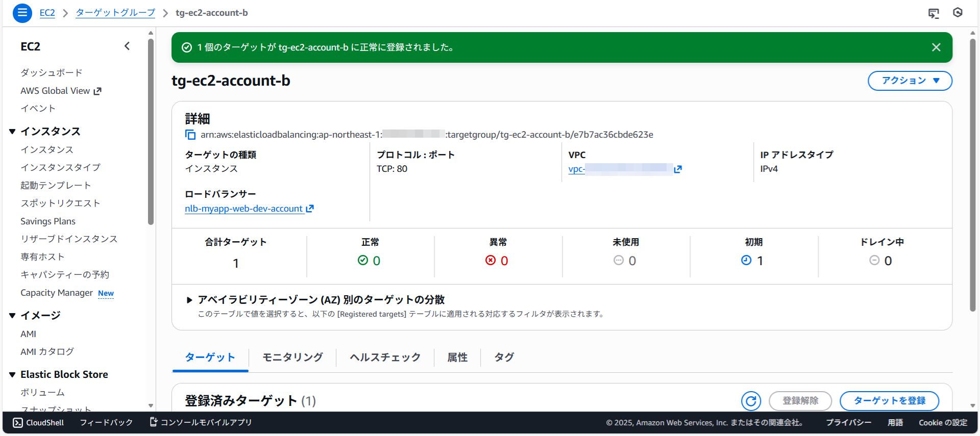Collapse the Elastic Block Store section
The image size is (980, 436).
[12, 375]
